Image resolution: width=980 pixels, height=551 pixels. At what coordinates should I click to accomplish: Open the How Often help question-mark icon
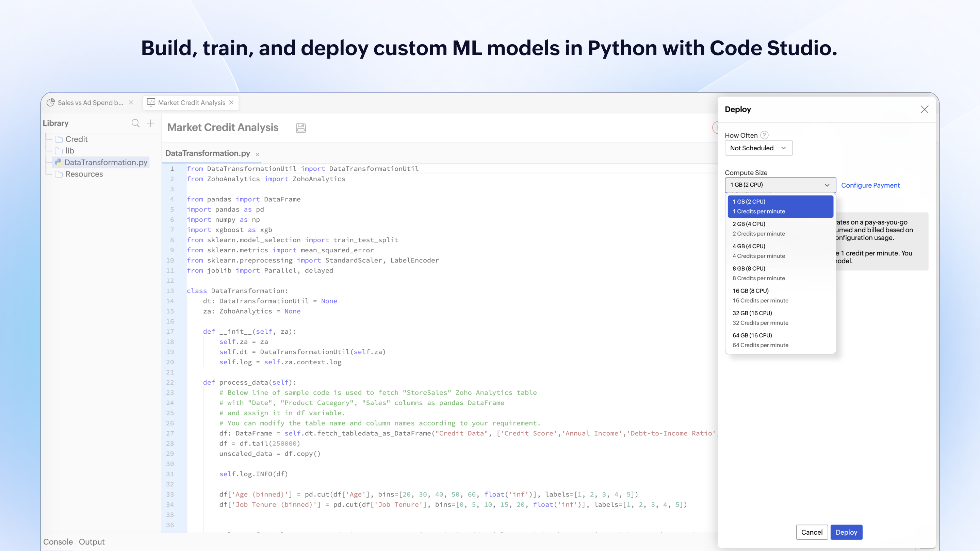[x=764, y=135]
